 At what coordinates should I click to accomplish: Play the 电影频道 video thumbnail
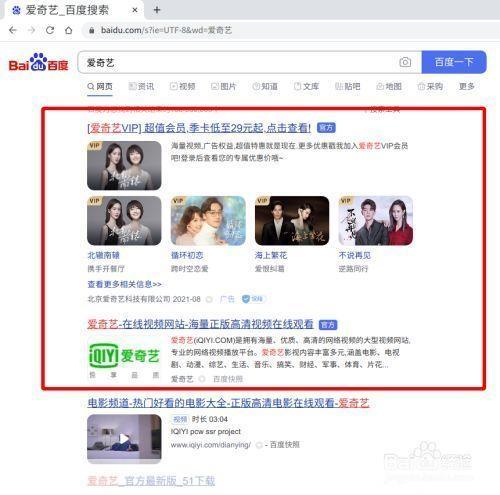124,439
